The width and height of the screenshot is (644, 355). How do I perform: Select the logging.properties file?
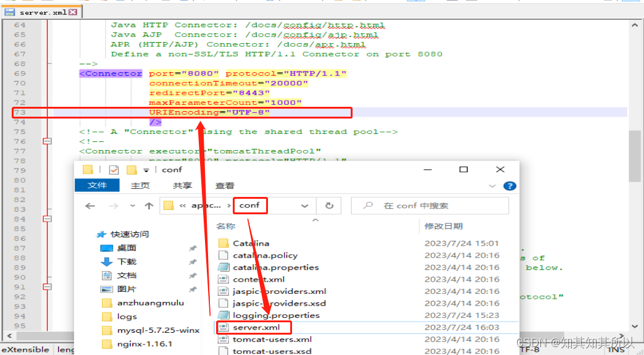(276, 315)
